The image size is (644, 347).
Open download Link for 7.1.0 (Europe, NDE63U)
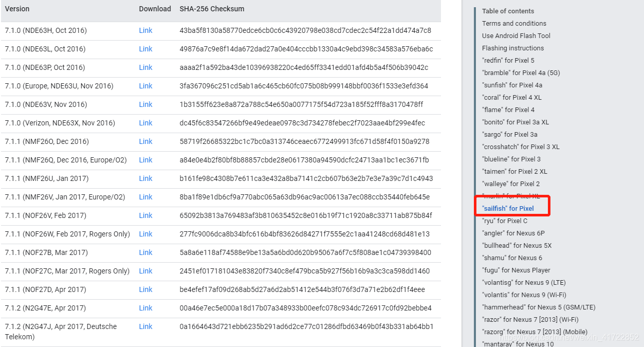145,86
